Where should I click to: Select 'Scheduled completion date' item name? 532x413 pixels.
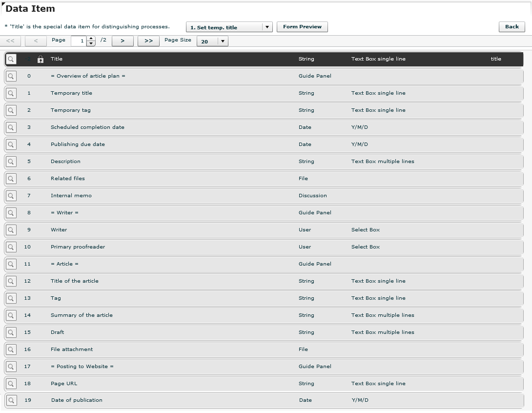tap(87, 127)
